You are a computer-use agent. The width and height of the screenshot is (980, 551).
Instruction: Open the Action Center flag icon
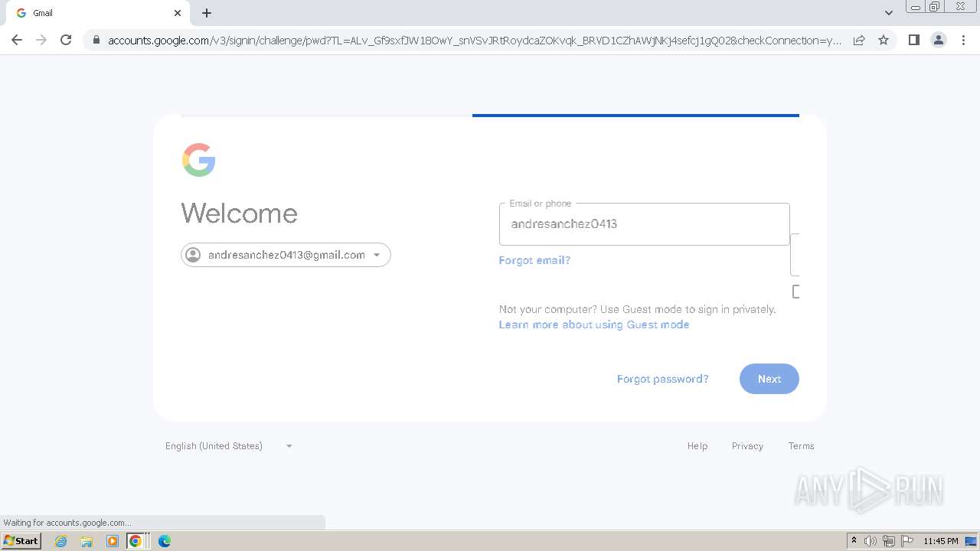907,541
